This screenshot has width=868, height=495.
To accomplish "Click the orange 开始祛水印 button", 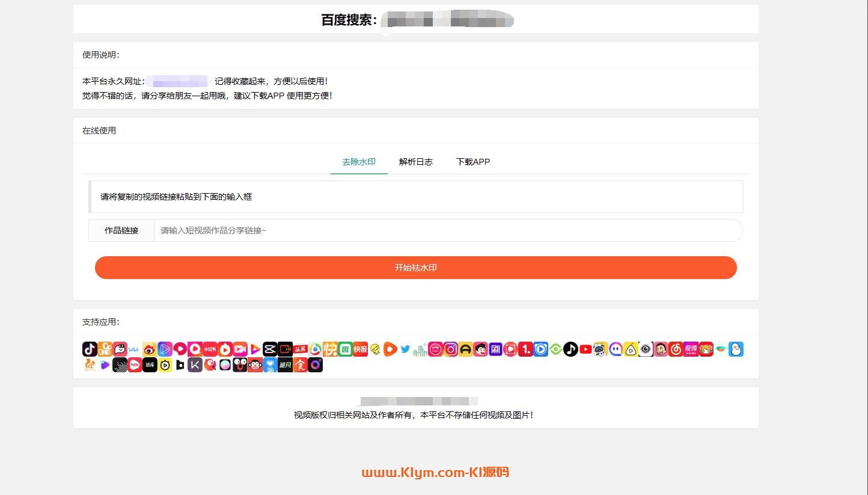I will (416, 268).
